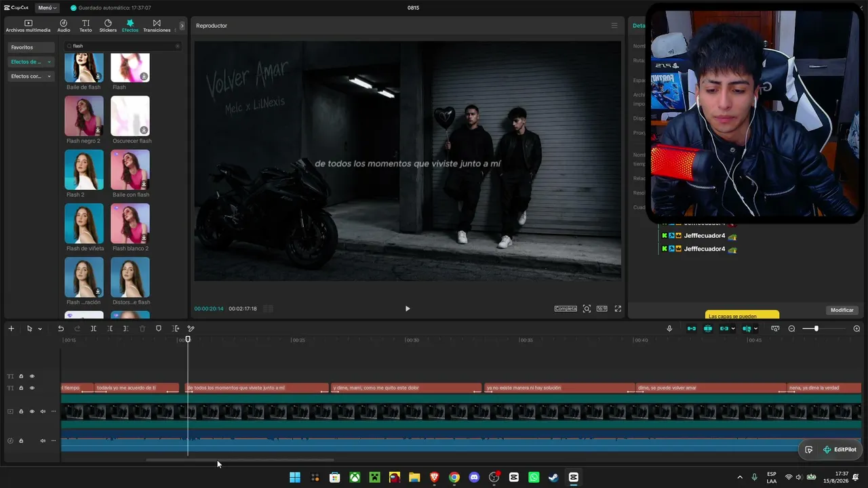Select the Flash negro 2 effect
This screenshot has height=488, width=868.
(x=84, y=116)
